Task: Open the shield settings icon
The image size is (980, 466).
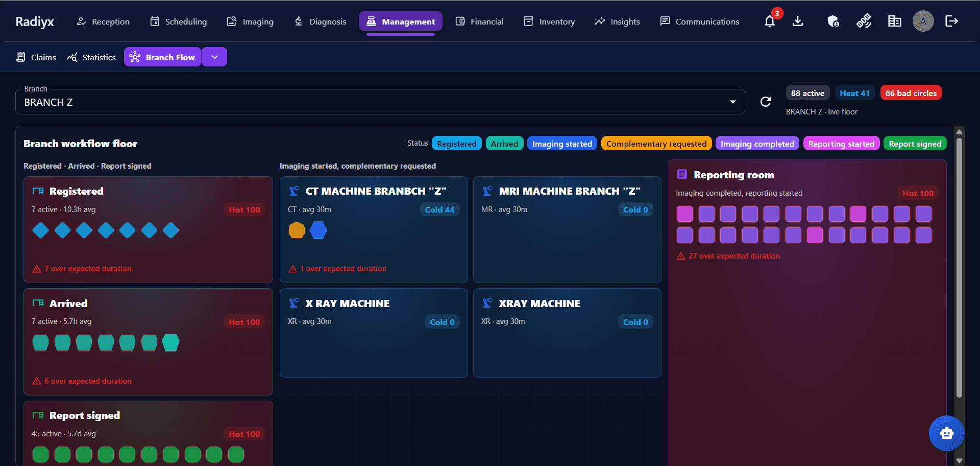Action: 833,21
